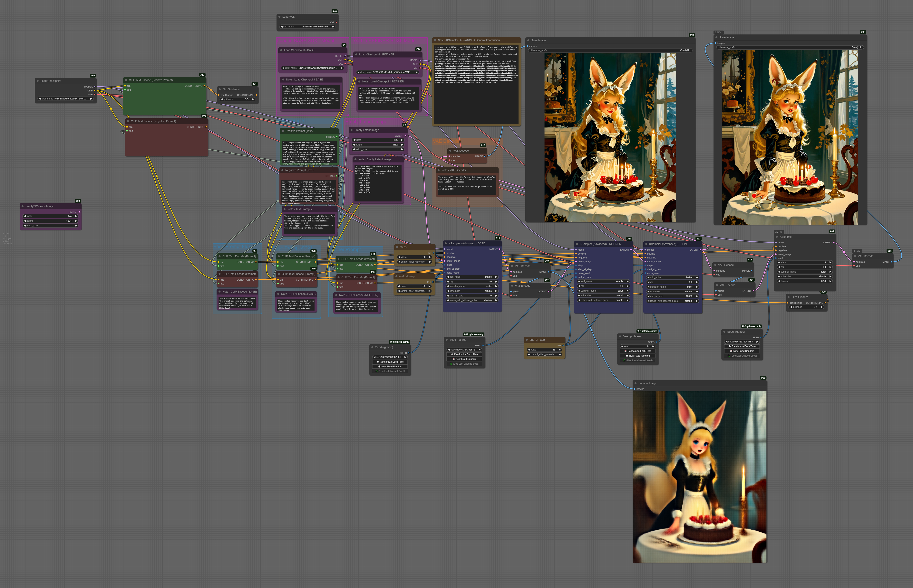913x588 pixels.
Task: Collapse the VAE Decode #85 node dot
Action: [855, 256]
